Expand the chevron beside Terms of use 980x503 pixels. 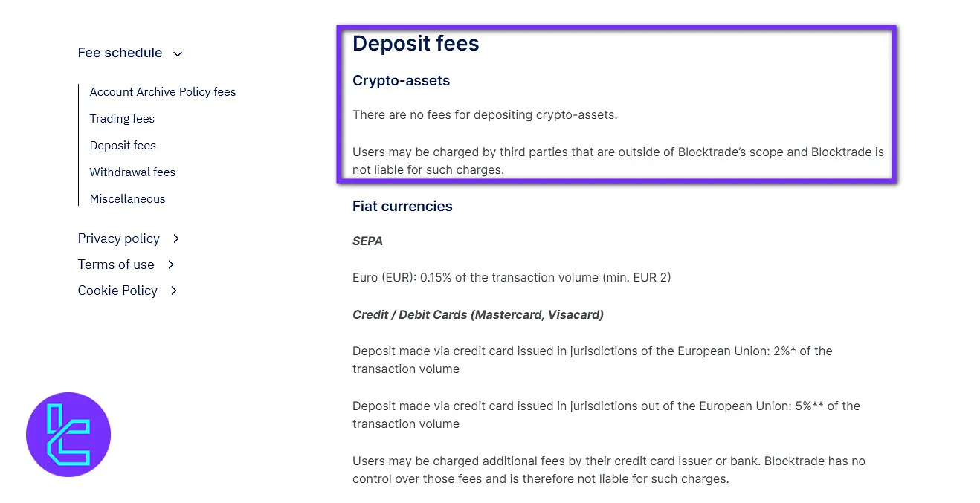coord(171,265)
